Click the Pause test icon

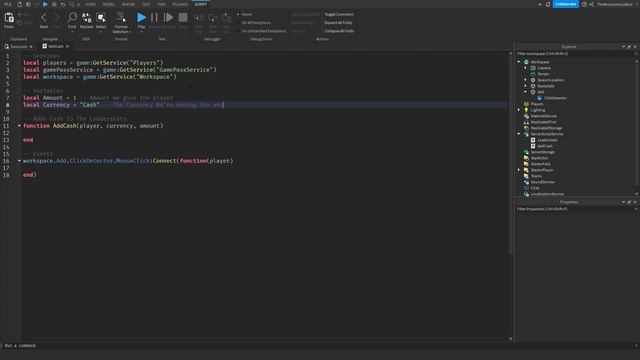(154, 18)
